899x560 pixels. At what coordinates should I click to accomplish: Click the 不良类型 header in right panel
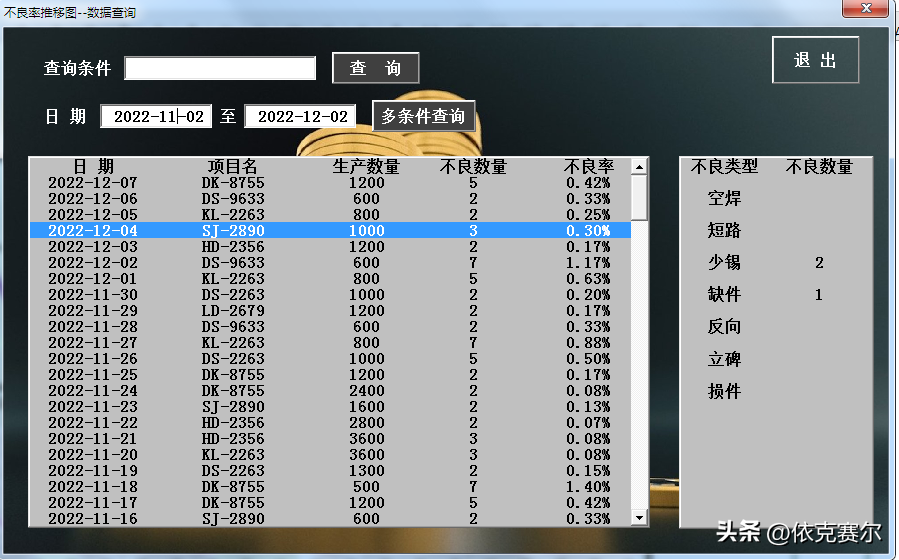coord(724,167)
